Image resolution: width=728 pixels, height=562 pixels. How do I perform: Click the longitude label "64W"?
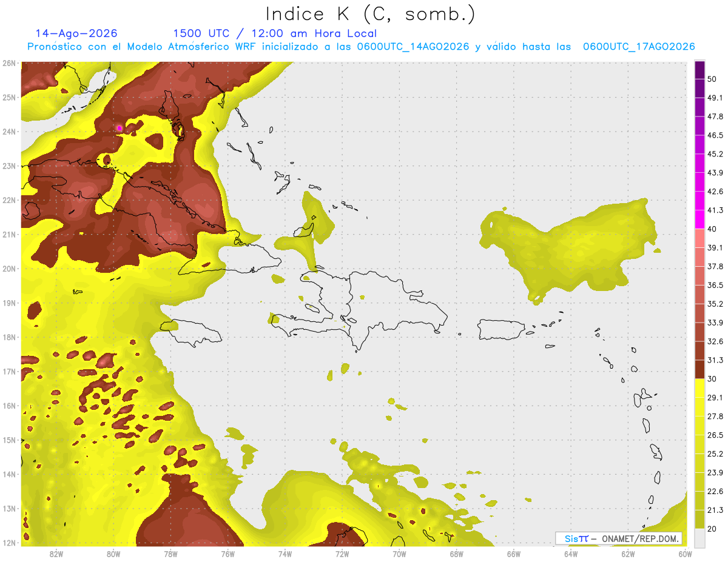[570, 554]
